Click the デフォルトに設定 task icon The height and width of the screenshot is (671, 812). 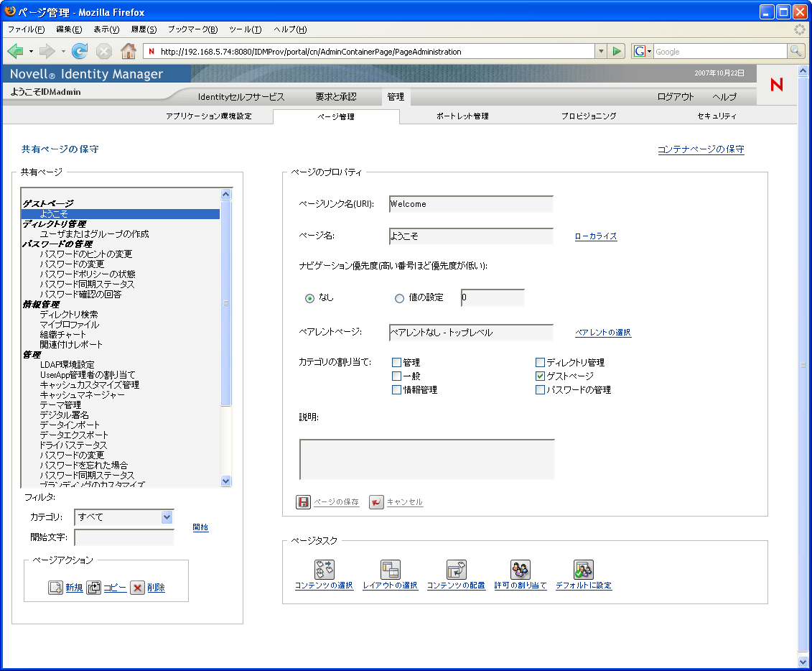click(x=584, y=570)
